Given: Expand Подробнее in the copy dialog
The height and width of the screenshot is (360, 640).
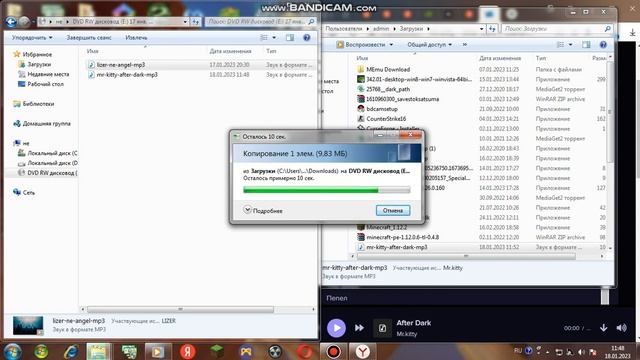Looking at the screenshot, I should point(263,210).
